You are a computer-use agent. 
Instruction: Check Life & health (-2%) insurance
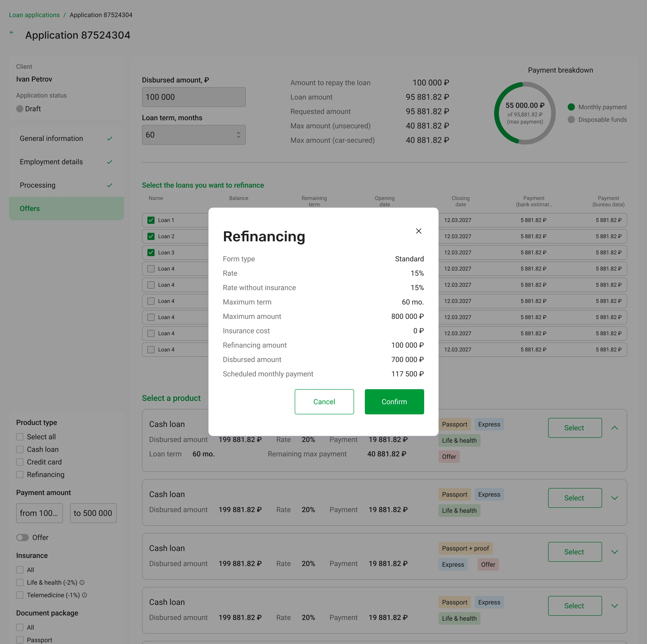20,582
